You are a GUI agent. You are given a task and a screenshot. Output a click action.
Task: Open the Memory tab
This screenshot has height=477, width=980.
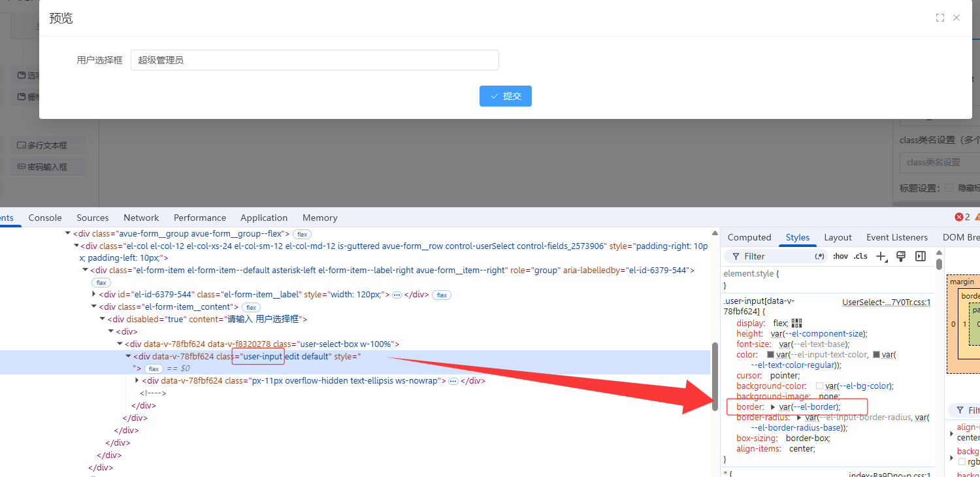click(320, 218)
